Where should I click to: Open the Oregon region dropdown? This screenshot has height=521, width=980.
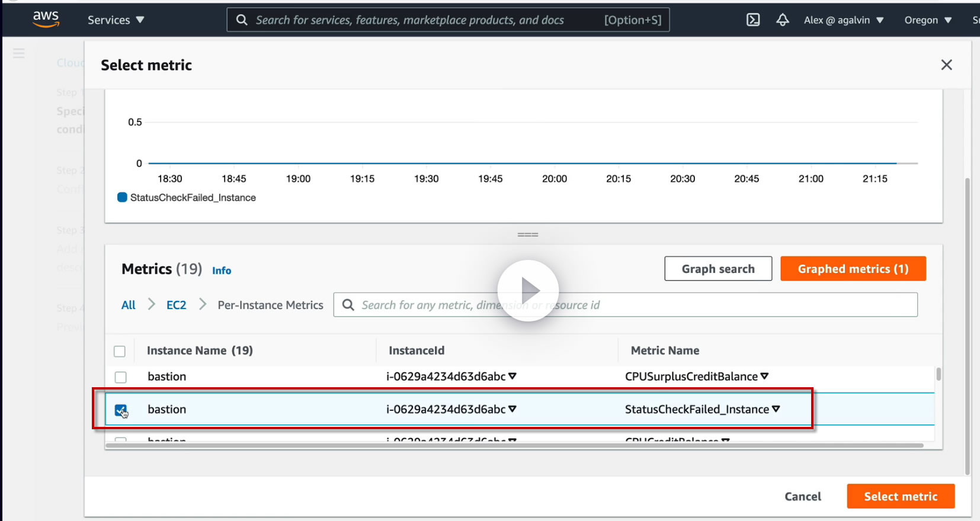927,20
